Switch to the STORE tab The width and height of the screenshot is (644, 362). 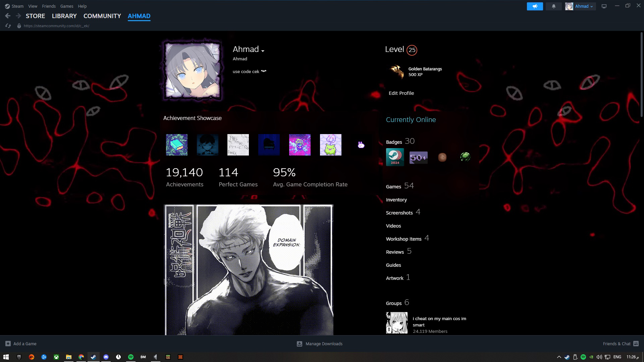[x=36, y=16]
